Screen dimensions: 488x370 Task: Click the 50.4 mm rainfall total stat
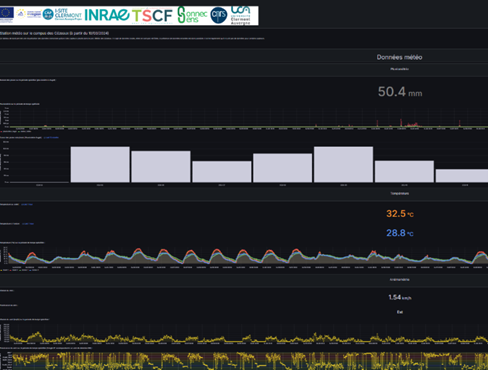coord(400,92)
